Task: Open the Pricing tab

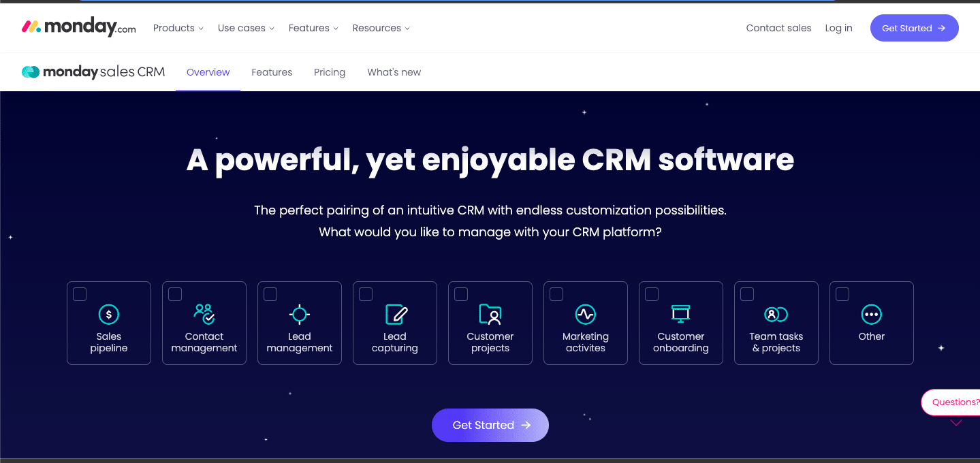Action: [x=330, y=72]
